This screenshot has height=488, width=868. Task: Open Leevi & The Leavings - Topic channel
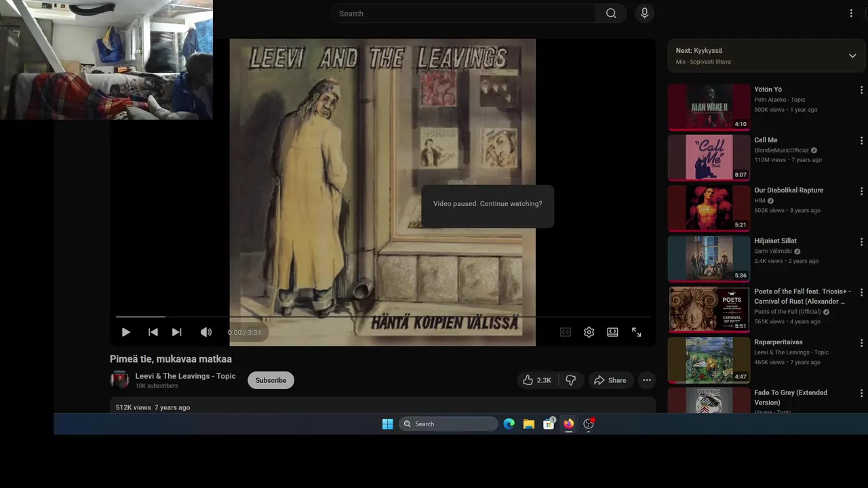pos(186,376)
